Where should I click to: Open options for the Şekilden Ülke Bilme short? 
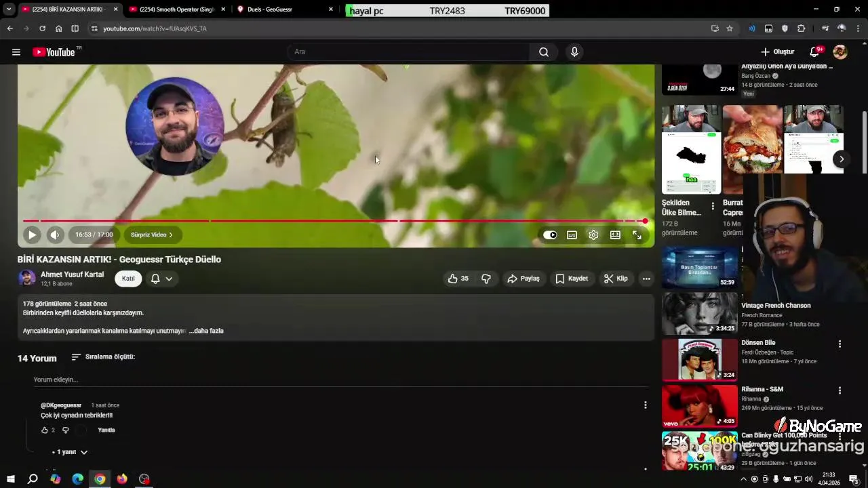[713, 206]
